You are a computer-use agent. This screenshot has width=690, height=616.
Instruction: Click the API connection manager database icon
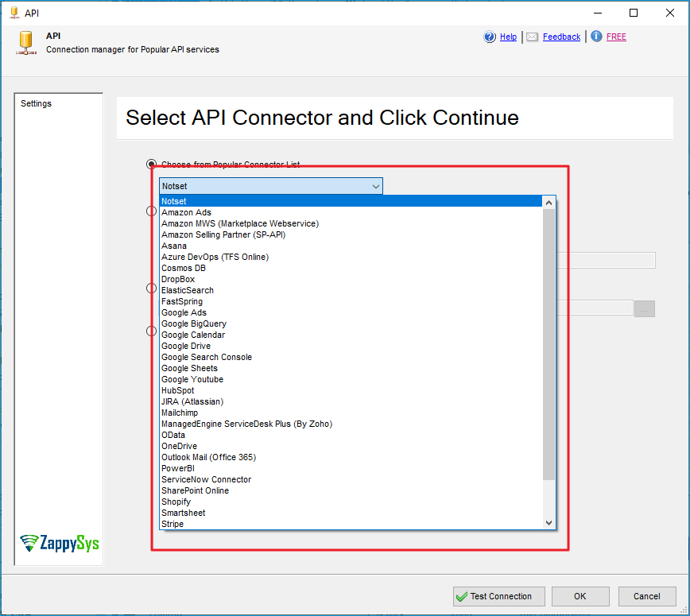[x=26, y=43]
